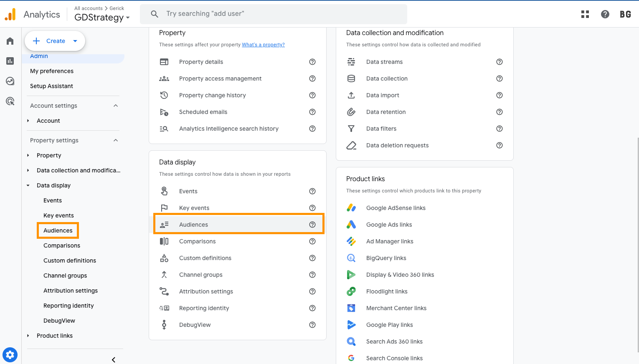Click the Floodlight links icon
639x364 pixels.
click(x=351, y=291)
